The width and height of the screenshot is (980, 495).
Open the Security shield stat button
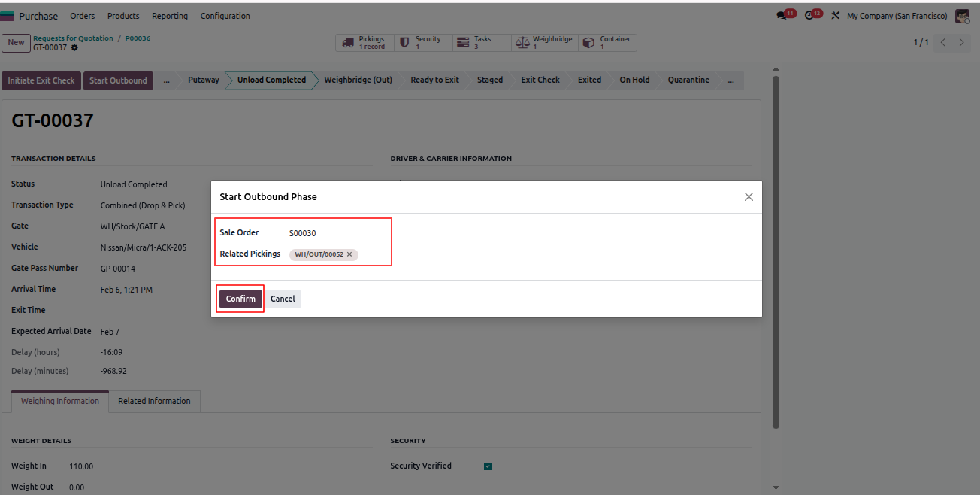[423, 43]
